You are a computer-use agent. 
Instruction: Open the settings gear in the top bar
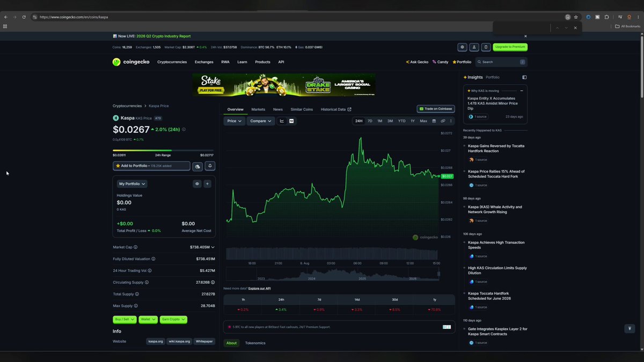[x=462, y=47]
